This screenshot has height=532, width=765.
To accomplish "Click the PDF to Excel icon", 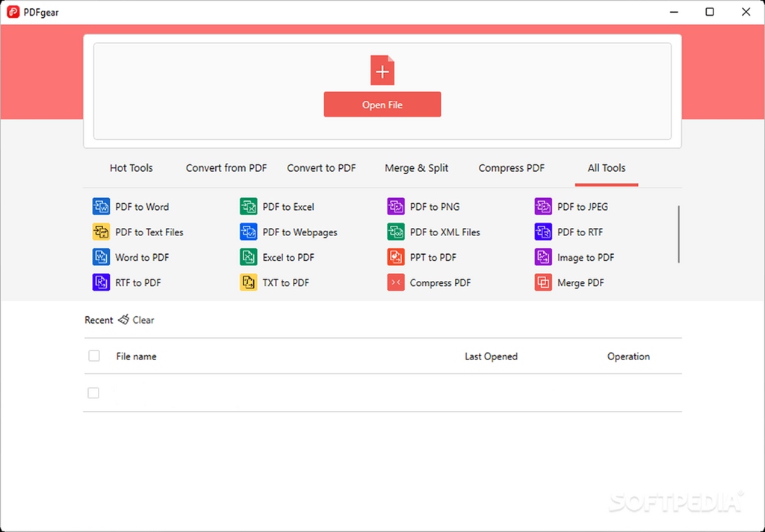I will [x=248, y=206].
